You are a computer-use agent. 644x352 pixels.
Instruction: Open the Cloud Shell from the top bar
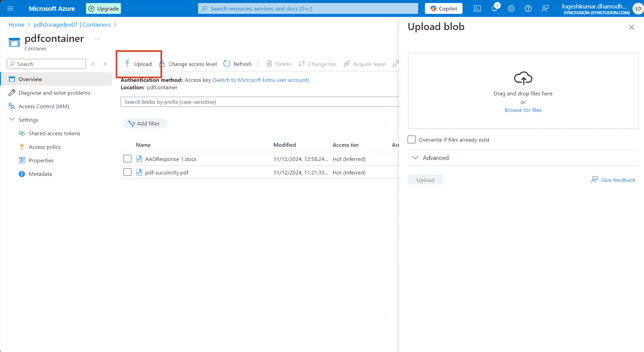(x=477, y=8)
